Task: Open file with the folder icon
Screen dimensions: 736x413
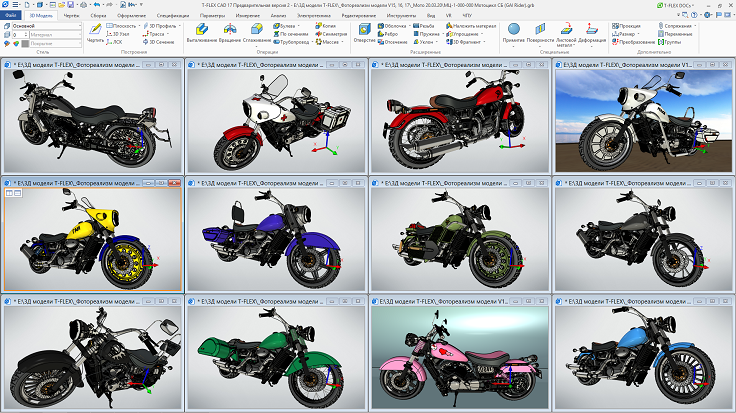Action: click(x=61, y=5)
